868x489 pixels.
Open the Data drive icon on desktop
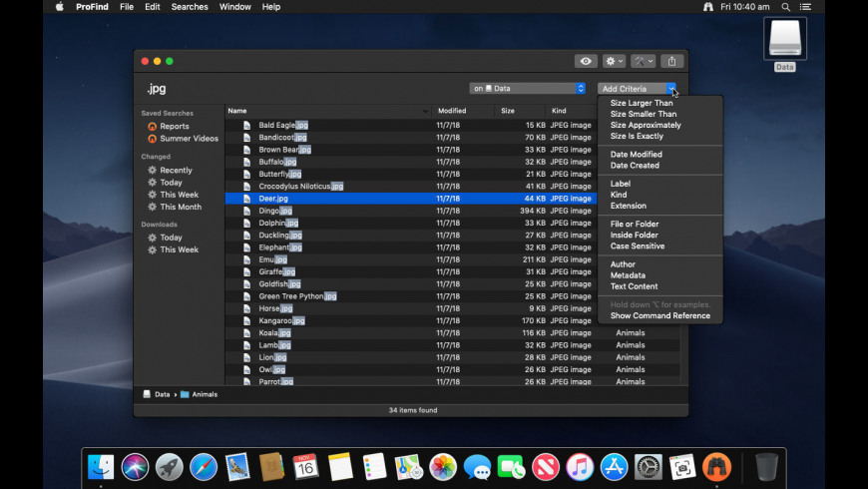(x=785, y=40)
